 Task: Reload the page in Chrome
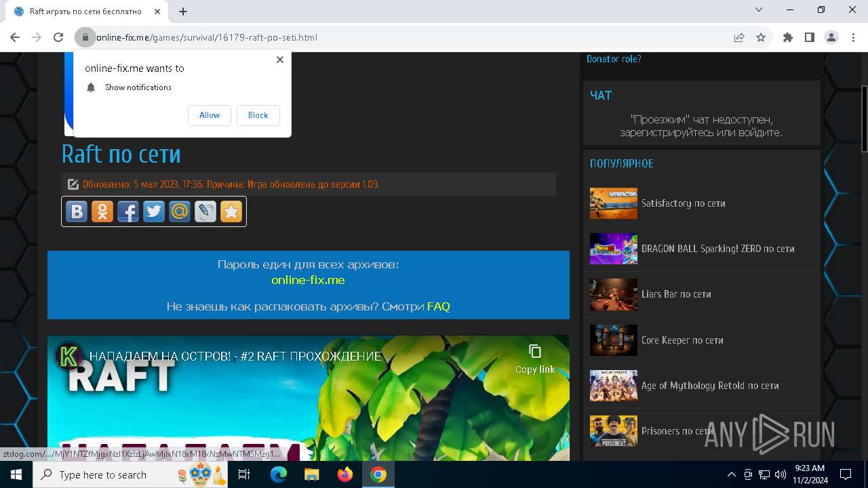pyautogui.click(x=58, y=37)
